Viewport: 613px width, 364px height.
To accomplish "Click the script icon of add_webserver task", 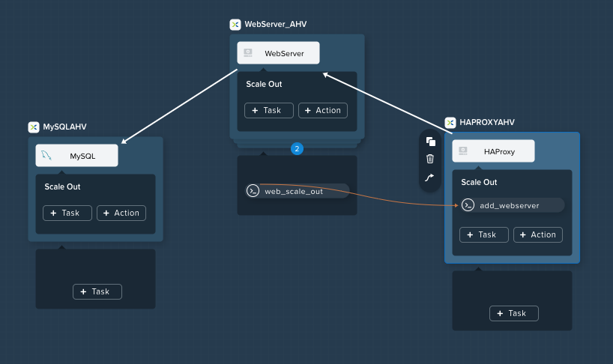I will coord(468,205).
